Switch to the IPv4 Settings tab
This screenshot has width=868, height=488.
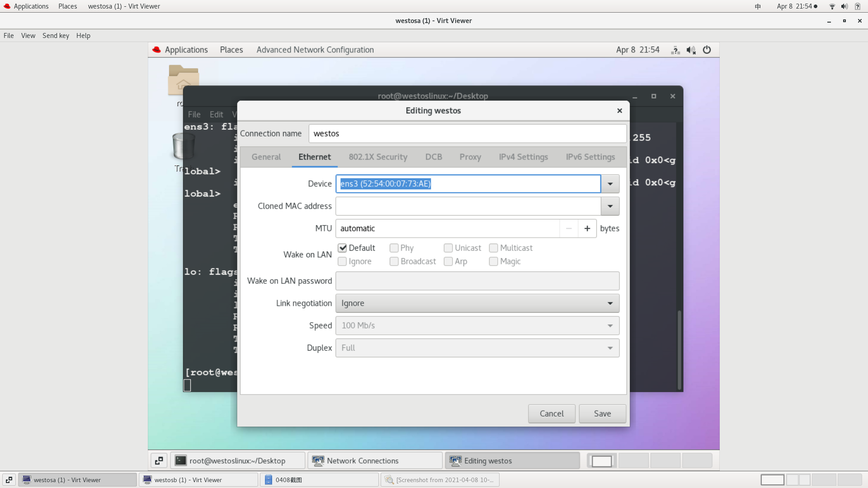pyautogui.click(x=524, y=157)
